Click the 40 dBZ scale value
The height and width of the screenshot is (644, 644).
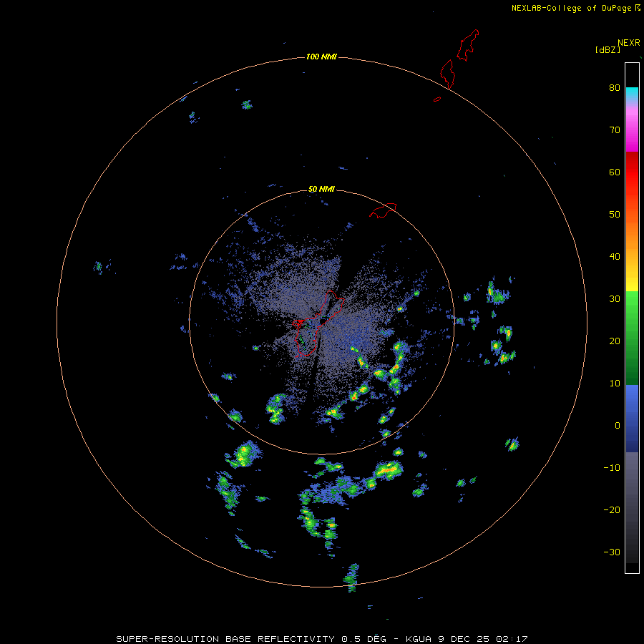[x=615, y=257]
